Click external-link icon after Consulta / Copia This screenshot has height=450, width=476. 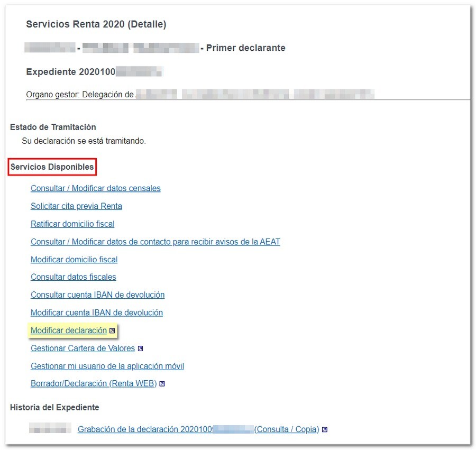pyautogui.click(x=325, y=430)
